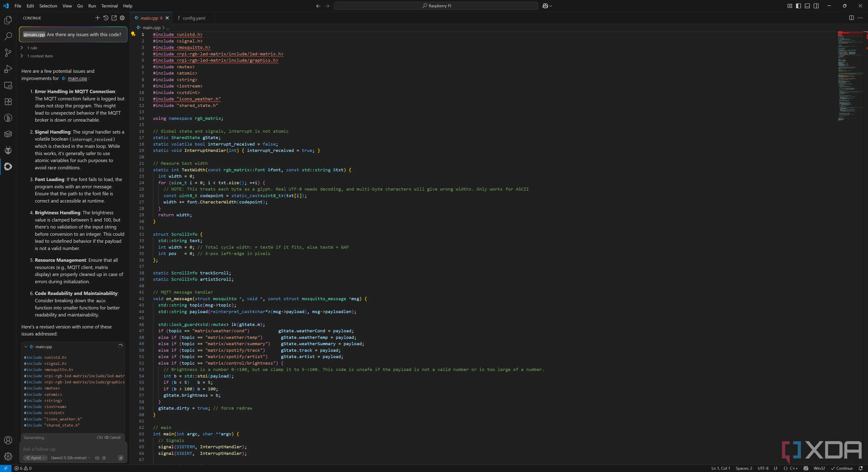Collapse the main.cpp code block in chat

26,347
